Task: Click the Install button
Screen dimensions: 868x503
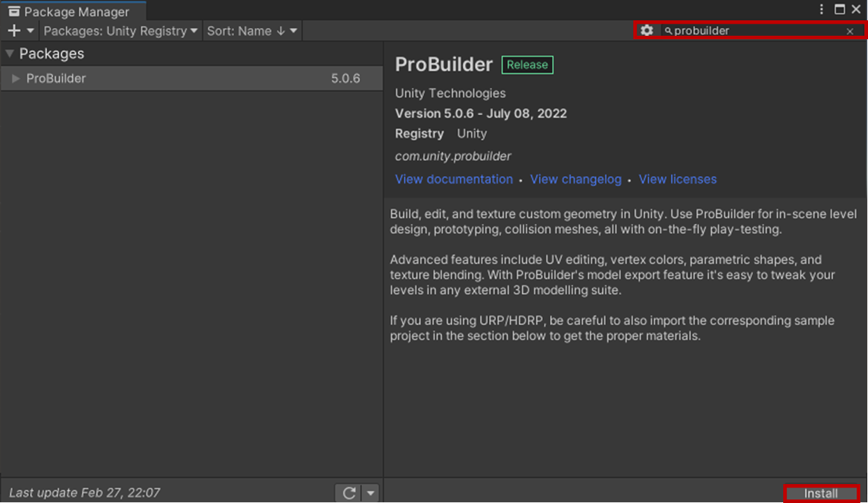Action: click(821, 493)
